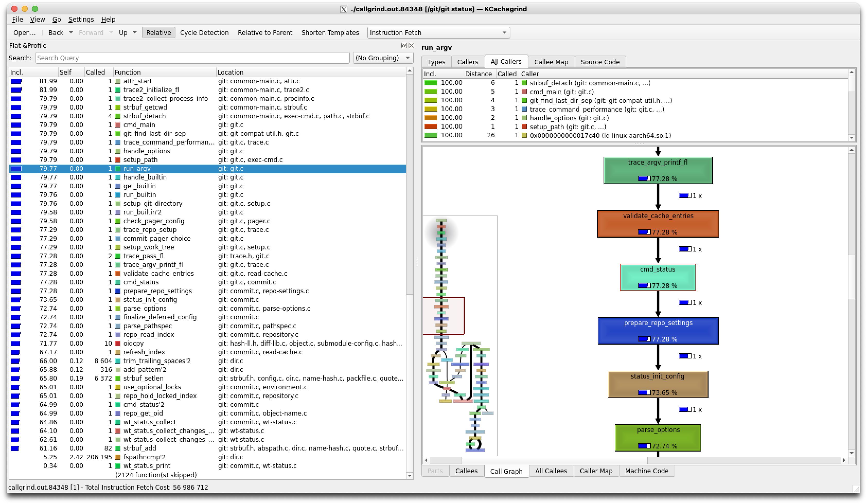Click the color icon next to get_builtin

coord(118,186)
